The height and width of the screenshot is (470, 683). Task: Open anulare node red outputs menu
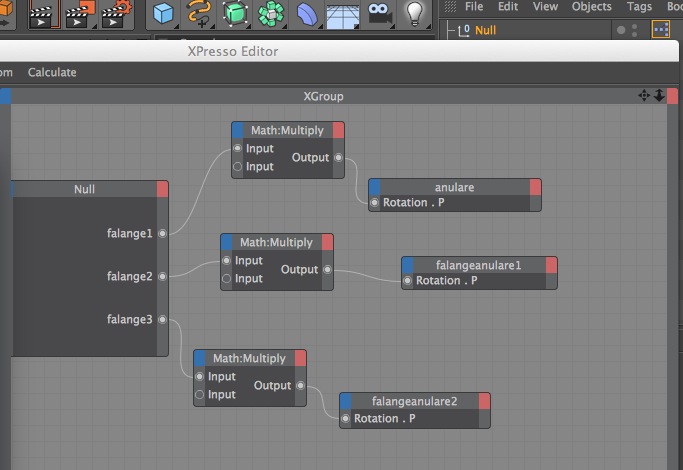[535, 187]
